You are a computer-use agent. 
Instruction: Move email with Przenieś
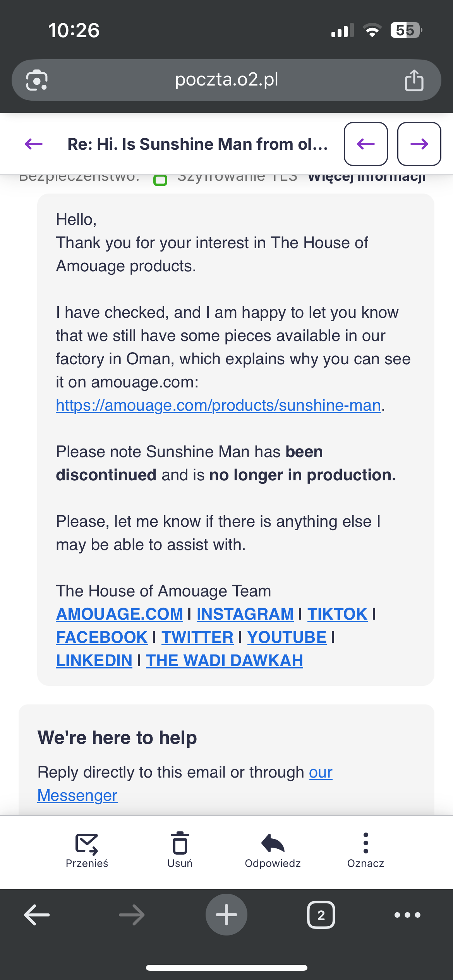coord(87,850)
